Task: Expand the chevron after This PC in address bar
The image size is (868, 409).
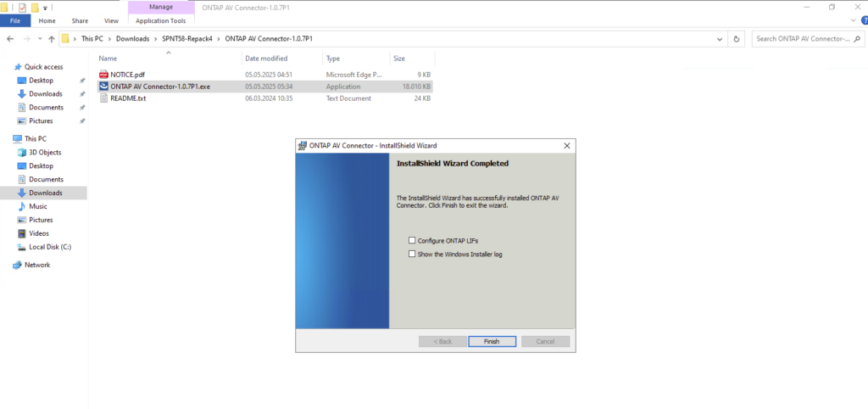Action: click(x=109, y=39)
